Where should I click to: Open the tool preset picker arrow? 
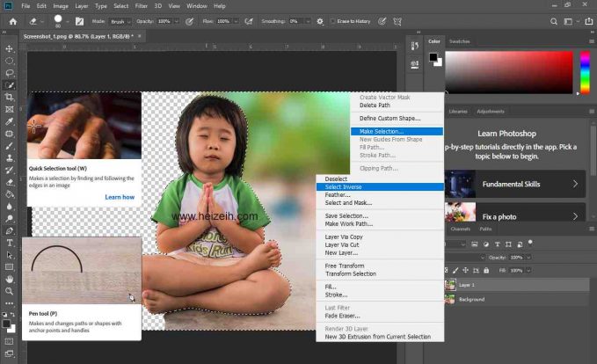42,22
